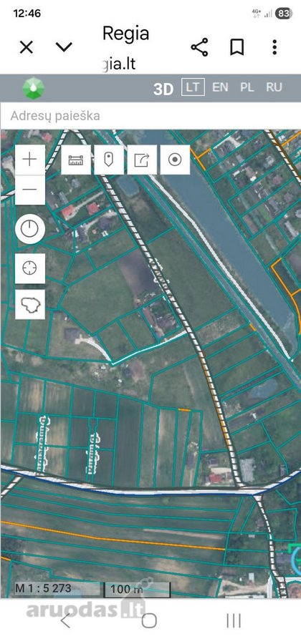Expand the browser chevron dropdown
Image resolution: width=301 pixels, height=644 pixels.
pos(64,47)
